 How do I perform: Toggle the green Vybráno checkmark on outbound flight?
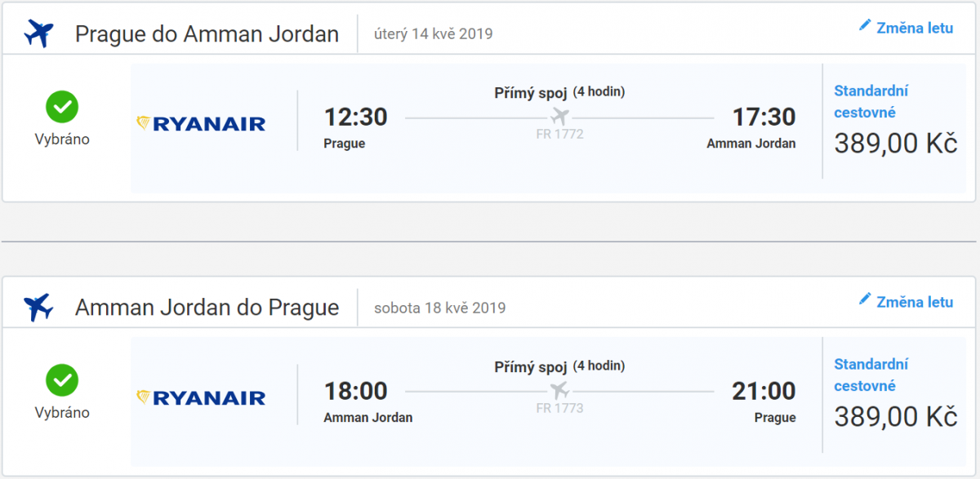click(x=62, y=106)
